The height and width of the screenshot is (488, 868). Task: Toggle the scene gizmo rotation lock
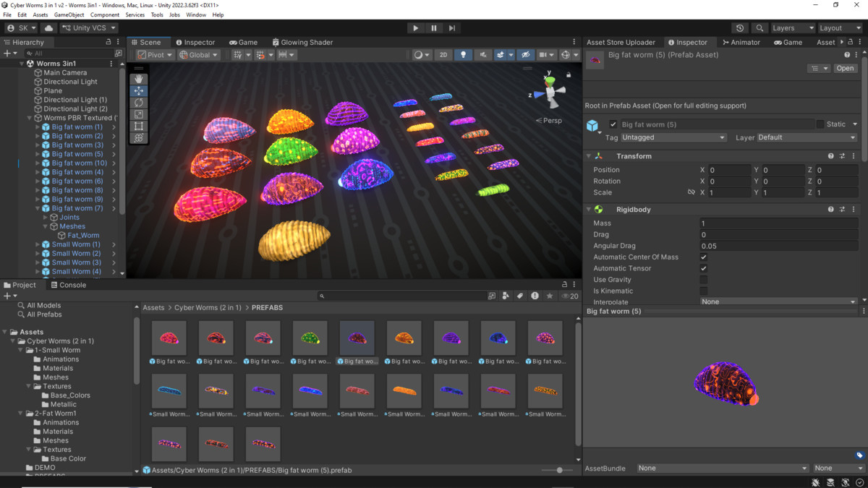569,74
